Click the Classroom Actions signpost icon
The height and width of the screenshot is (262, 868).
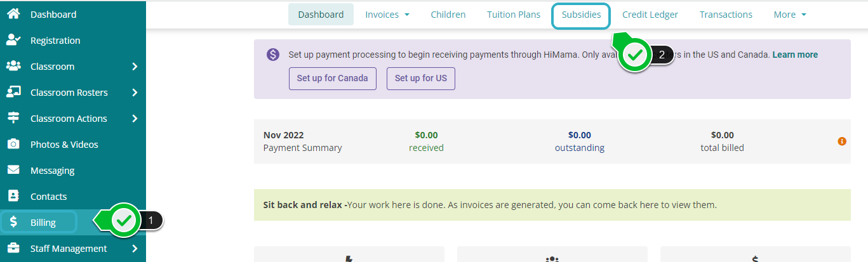13,118
